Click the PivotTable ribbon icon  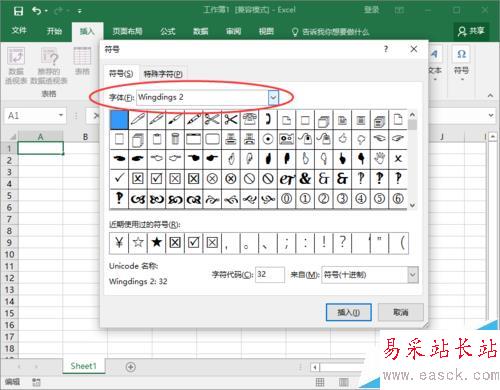pos(16,65)
